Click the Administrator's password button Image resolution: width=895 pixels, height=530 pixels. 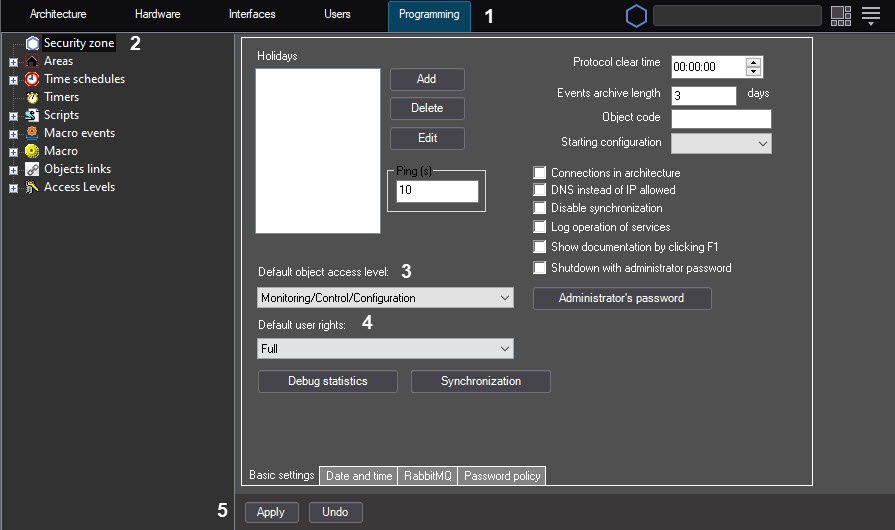pos(621,298)
